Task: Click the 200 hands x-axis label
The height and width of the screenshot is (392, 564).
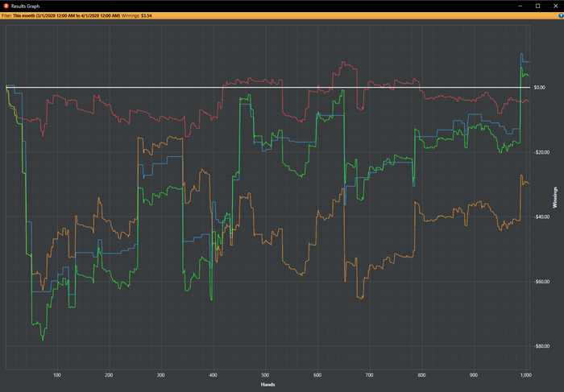Action: coord(109,375)
